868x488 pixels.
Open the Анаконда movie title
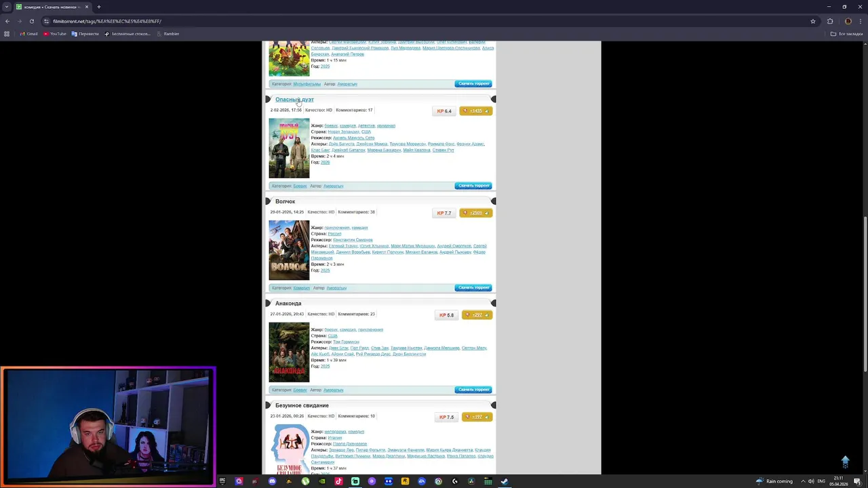288,304
